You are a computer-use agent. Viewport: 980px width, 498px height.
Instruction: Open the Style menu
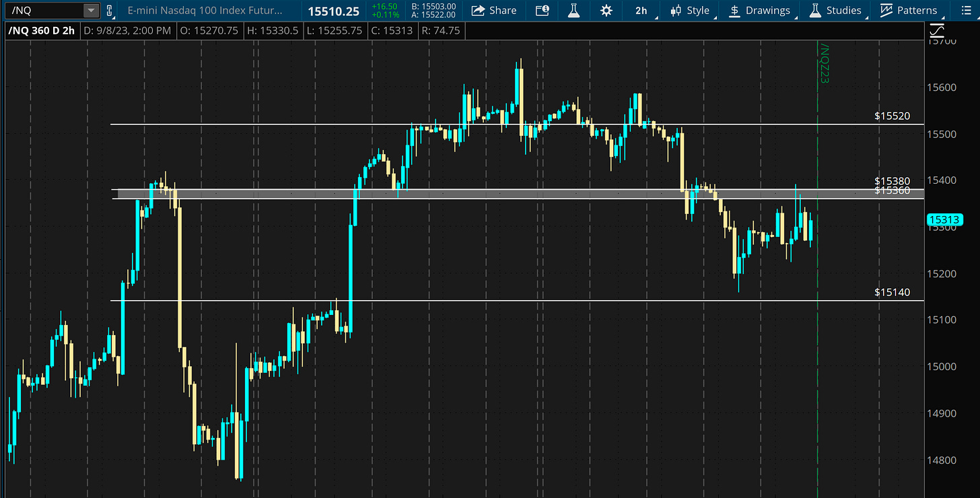tap(690, 10)
